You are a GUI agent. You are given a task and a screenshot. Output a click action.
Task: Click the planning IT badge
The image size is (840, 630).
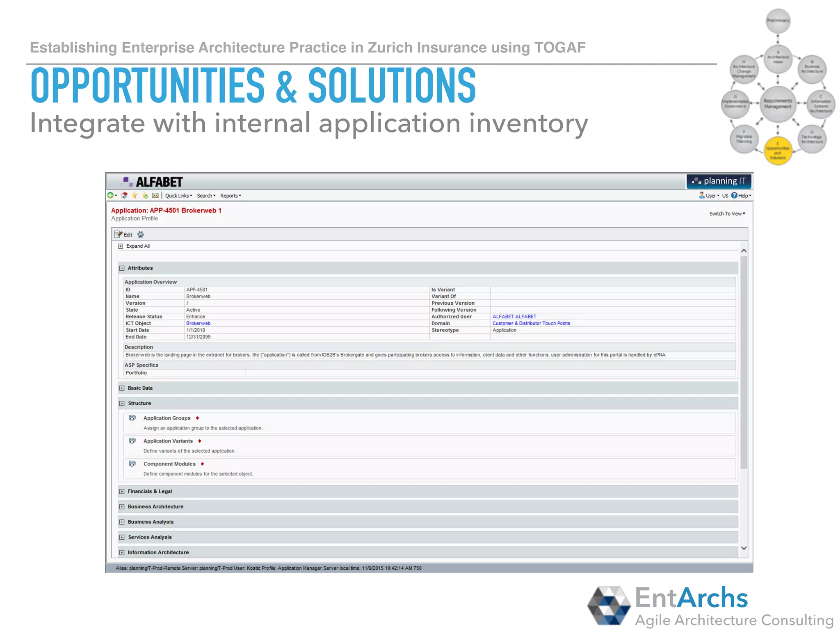719,181
